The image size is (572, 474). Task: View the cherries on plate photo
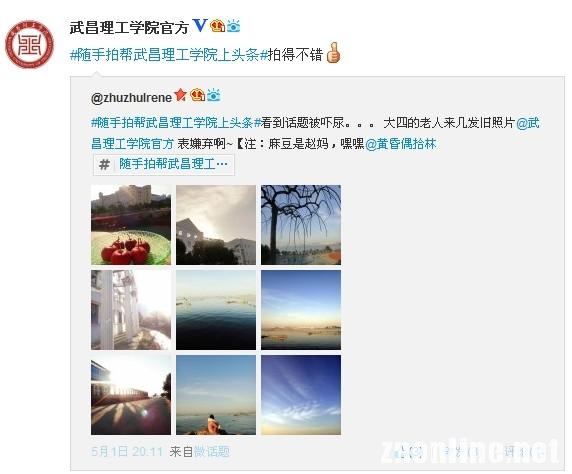point(131,225)
